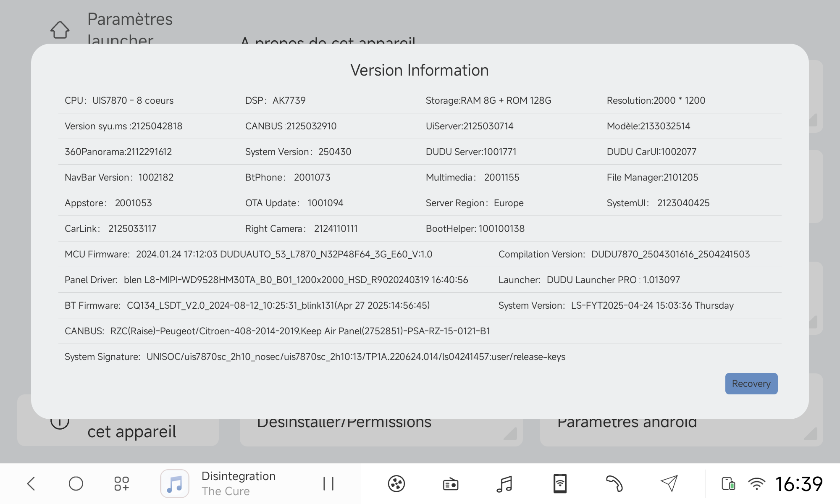Screen dimensions: 840x504
Task: Open the radio app icon
Action: click(x=451, y=484)
